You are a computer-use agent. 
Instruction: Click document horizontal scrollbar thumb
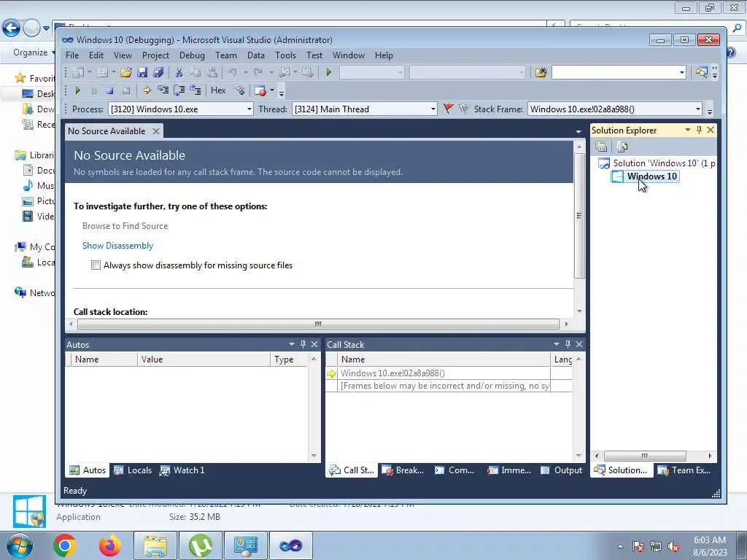pos(318,324)
